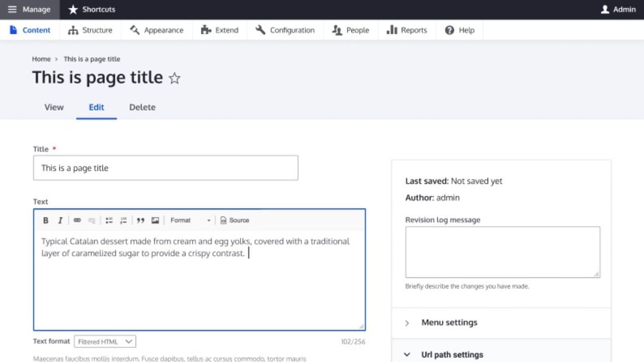
Task: Collapse the Url path settings section
Action: [451, 354]
